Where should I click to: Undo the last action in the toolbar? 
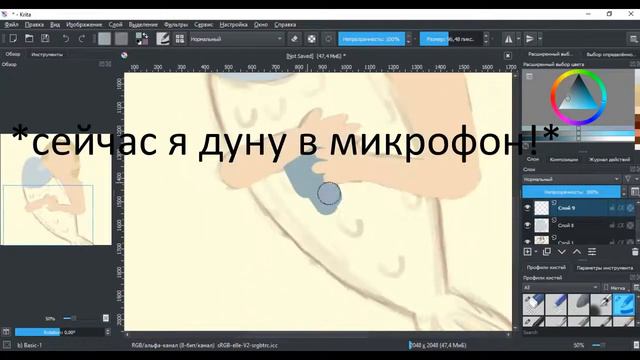coord(66,39)
